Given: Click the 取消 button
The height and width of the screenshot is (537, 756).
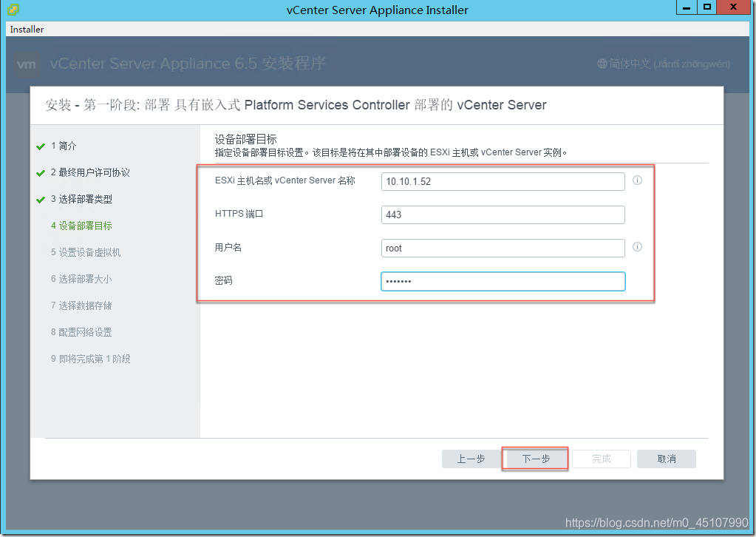Looking at the screenshot, I should click(667, 459).
